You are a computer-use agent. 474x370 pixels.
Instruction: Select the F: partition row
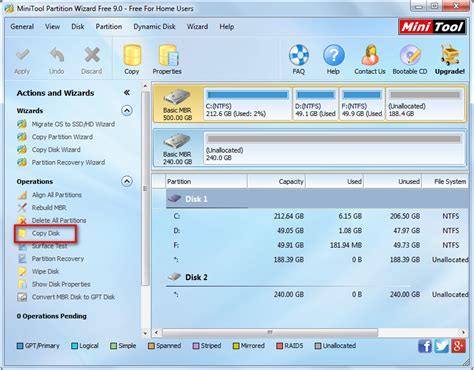pyautogui.click(x=317, y=245)
